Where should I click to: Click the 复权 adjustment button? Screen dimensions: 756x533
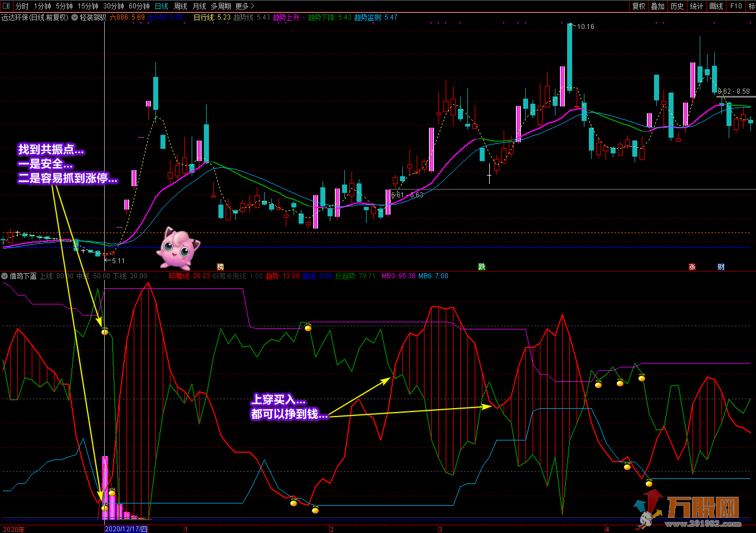pos(638,6)
